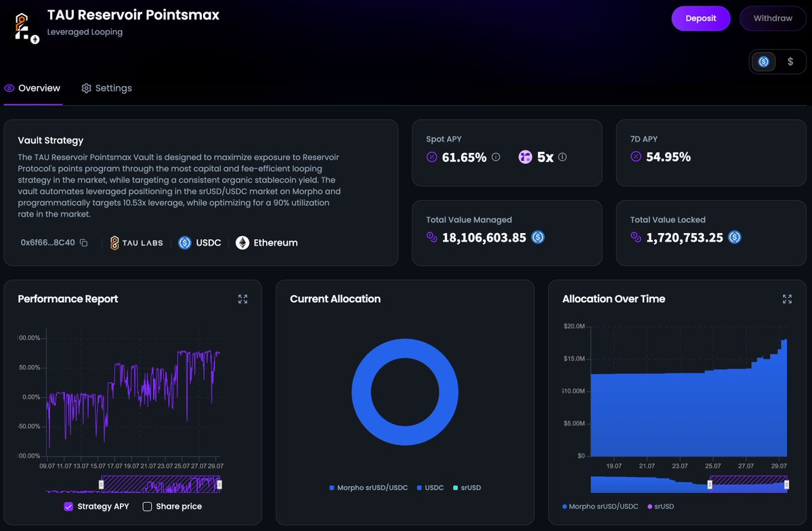Screen dimensions: 812x531
Task: Click the 18,106,603.85 Total Value Managed figure
Action: [484, 237]
